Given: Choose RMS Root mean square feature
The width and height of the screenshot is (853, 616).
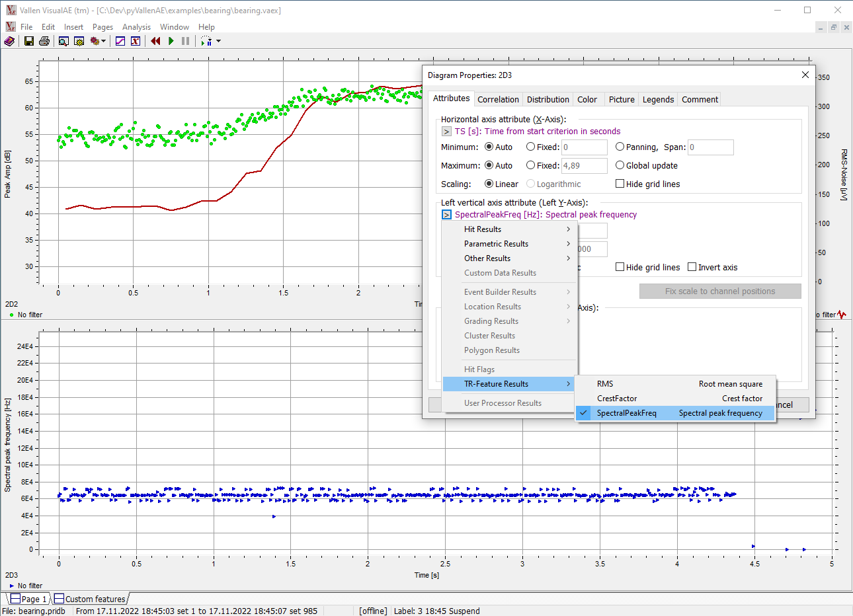Looking at the screenshot, I should click(676, 384).
